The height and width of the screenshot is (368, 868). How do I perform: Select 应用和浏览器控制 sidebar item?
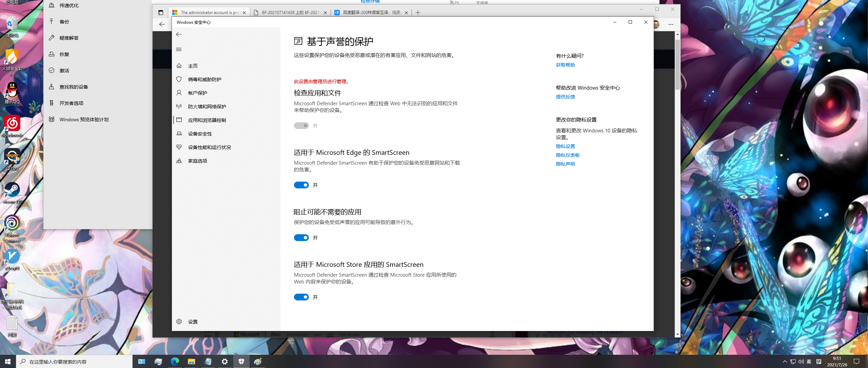[226, 120]
